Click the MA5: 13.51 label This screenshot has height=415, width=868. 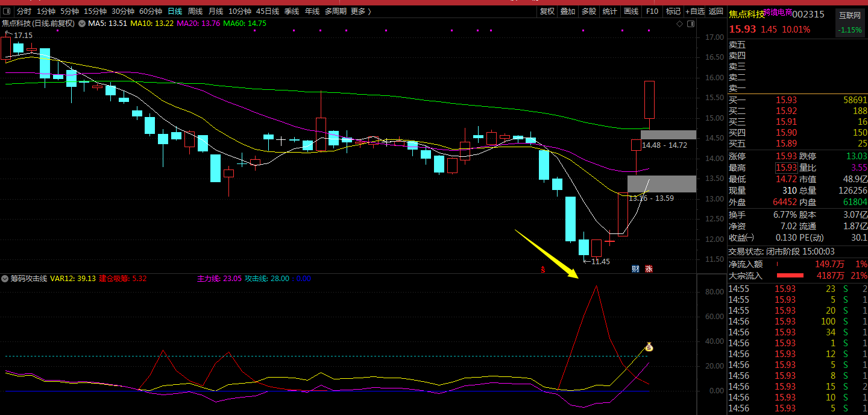point(107,24)
